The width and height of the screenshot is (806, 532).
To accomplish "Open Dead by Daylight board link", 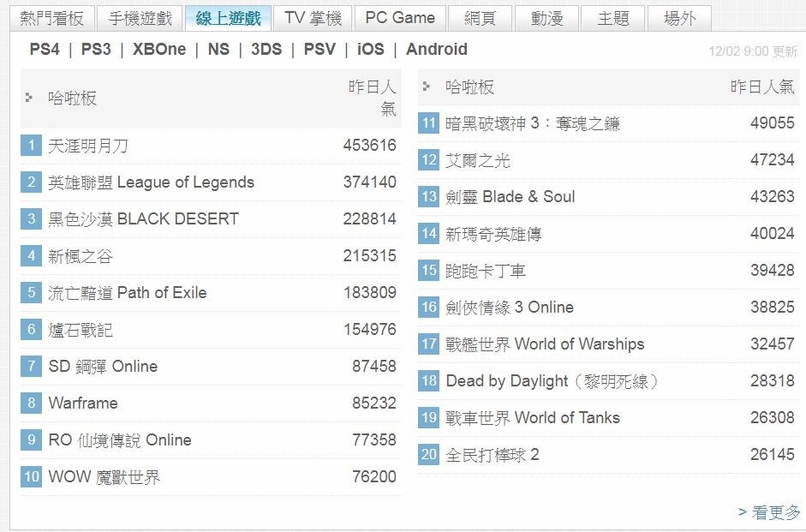I will tap(552, 381).
